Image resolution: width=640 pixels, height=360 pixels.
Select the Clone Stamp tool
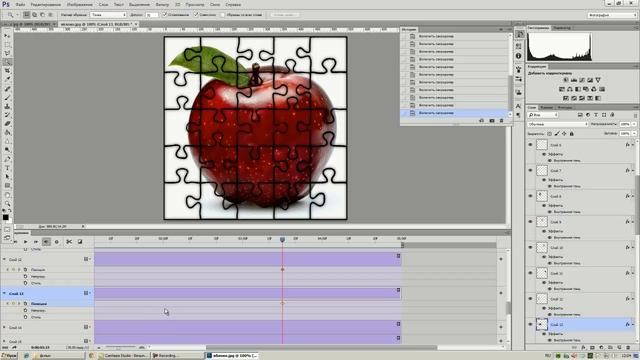click(x=7, y=106)
